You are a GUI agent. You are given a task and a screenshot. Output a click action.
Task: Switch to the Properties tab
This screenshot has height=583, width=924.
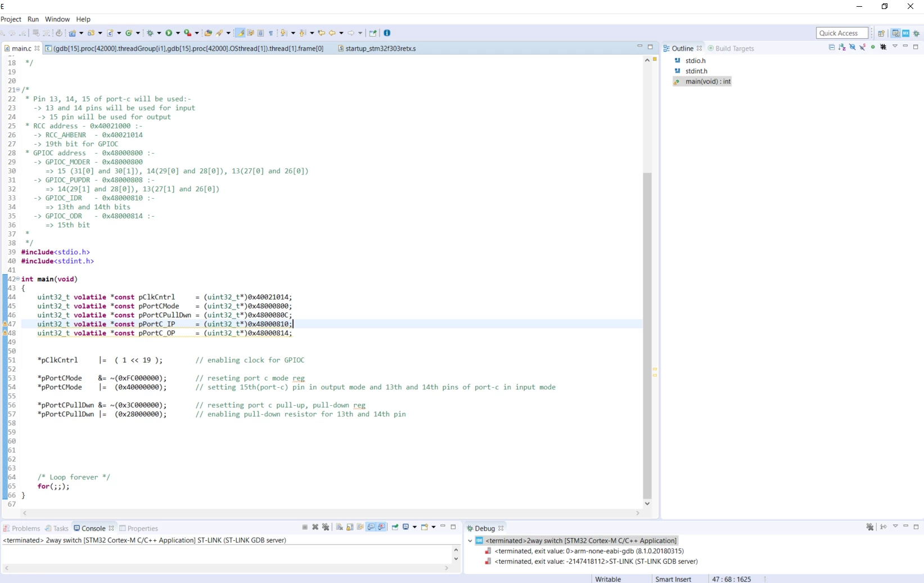point(138,528)
